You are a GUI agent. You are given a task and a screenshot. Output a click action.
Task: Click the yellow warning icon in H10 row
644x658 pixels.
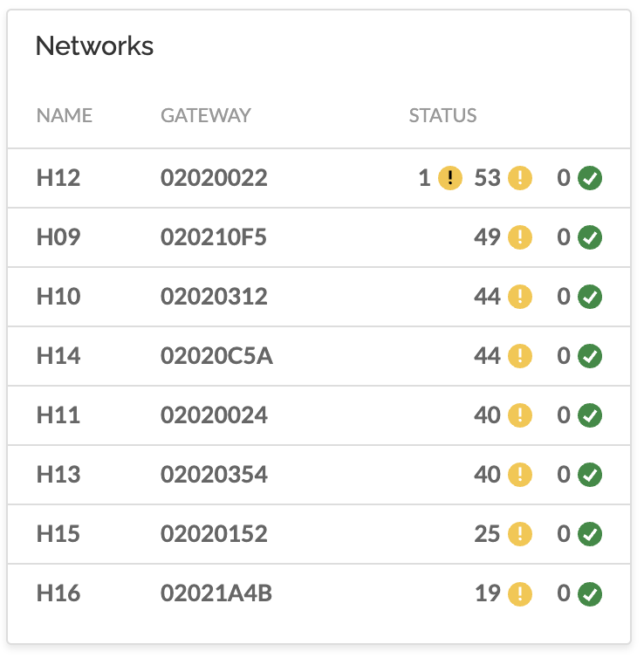520,297
